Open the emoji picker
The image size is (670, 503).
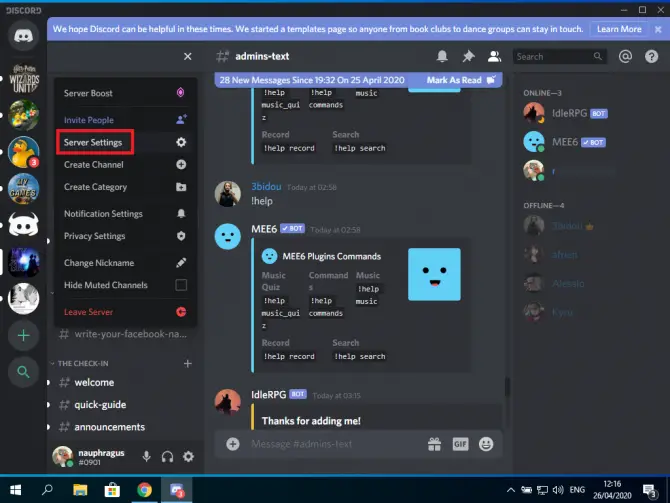pos(486,444)
